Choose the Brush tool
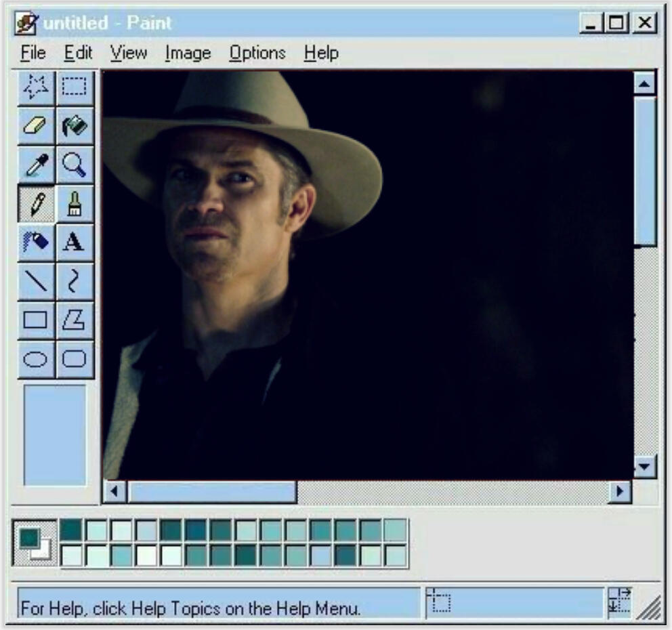This screenshot has width=672, height=630. click(x=75, y=203)
